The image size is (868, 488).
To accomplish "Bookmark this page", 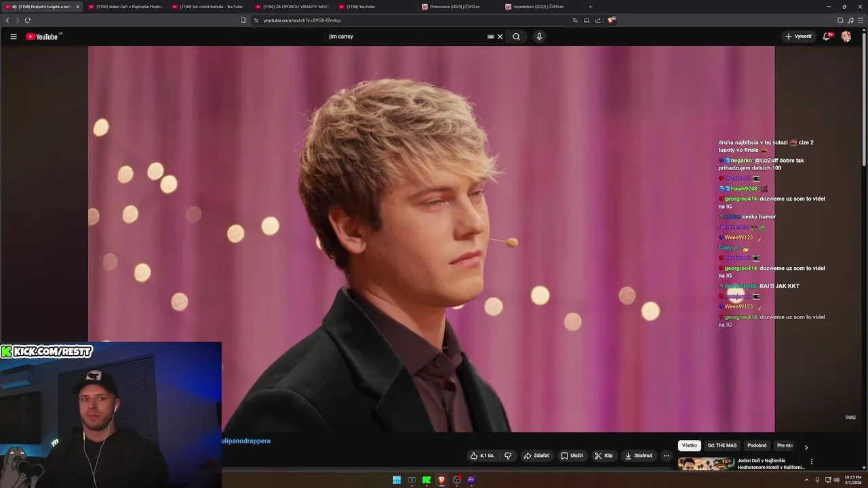I will pos(243,20).
